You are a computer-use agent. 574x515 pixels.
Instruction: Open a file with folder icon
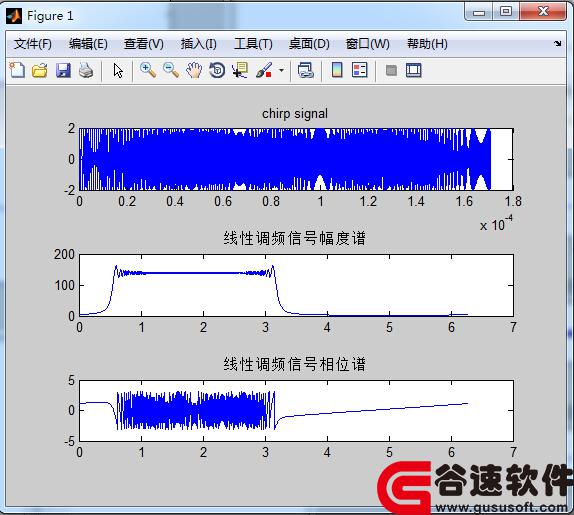(x=40, y=70)
